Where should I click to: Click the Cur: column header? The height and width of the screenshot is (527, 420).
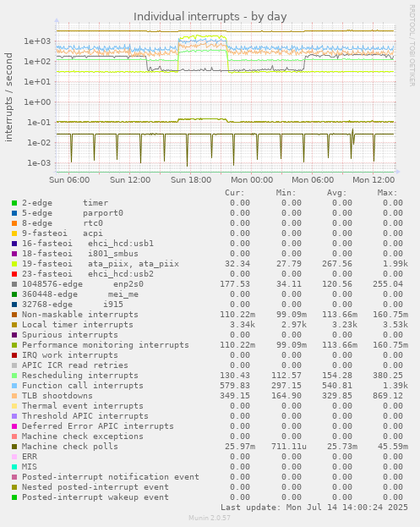point(235,193)
